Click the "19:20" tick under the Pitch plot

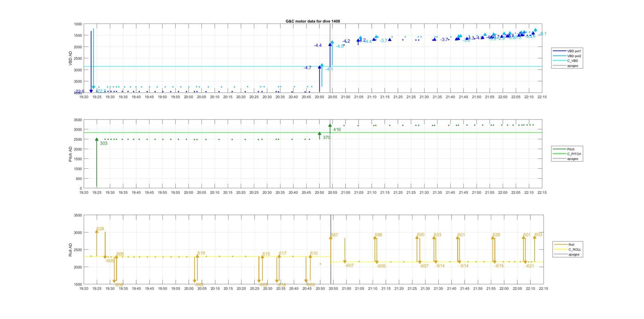click(x=84, y=192)
